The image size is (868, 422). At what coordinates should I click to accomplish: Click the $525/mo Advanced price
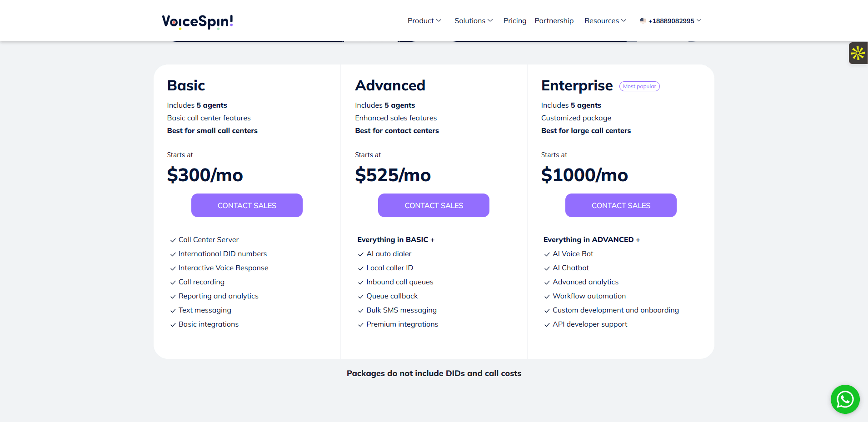coord(393,175)
